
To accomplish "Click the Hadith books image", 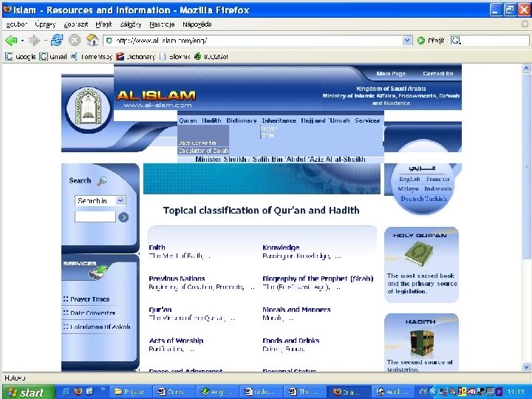I will (421, 343).
